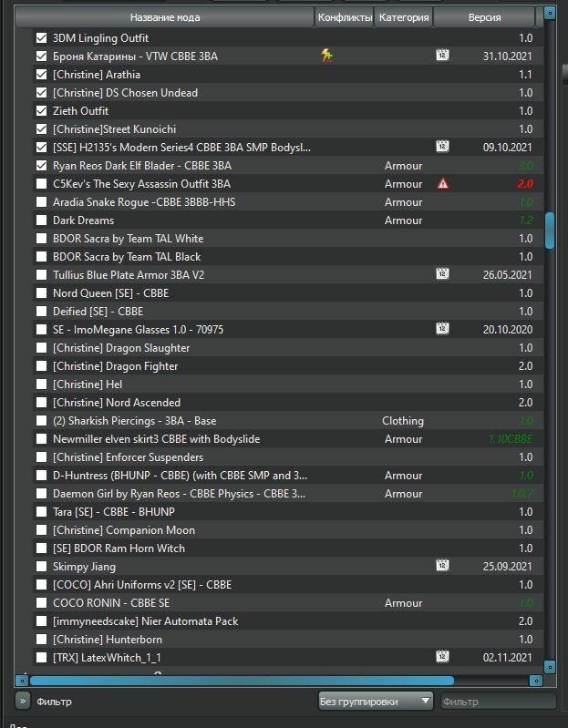Viewport: 568px width, 728px height.
Task: Click the horizontal scrollbar thumb
Action: click(x=242, y=681)
